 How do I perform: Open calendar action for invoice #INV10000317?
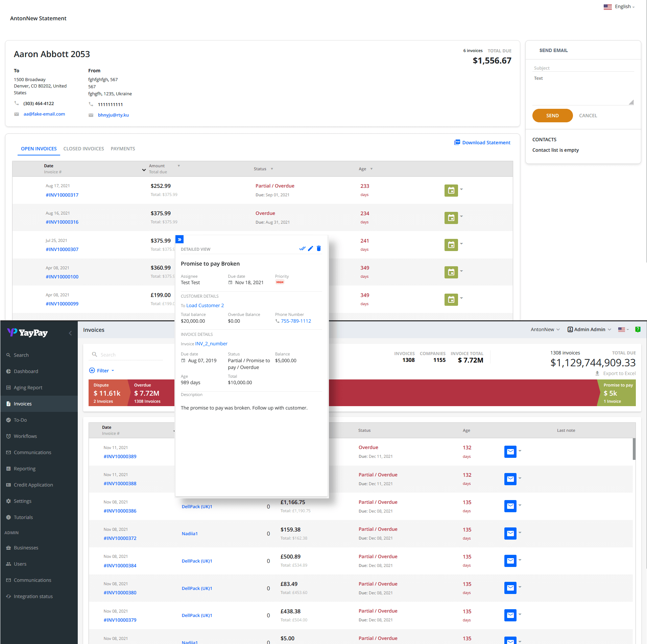coord(451,191)
